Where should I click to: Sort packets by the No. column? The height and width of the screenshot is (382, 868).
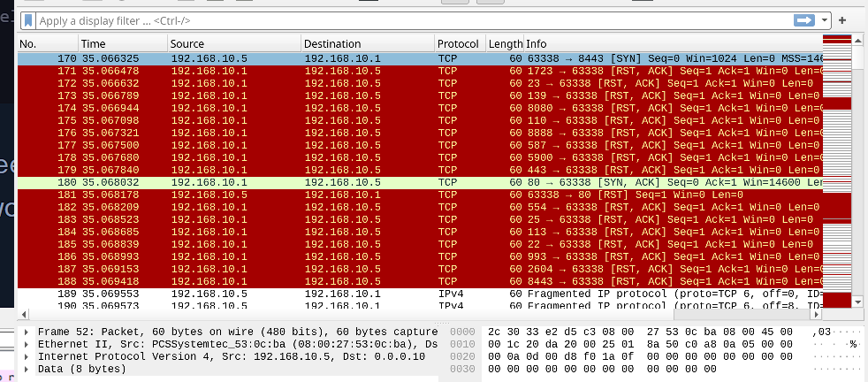(x=48, y=43)
